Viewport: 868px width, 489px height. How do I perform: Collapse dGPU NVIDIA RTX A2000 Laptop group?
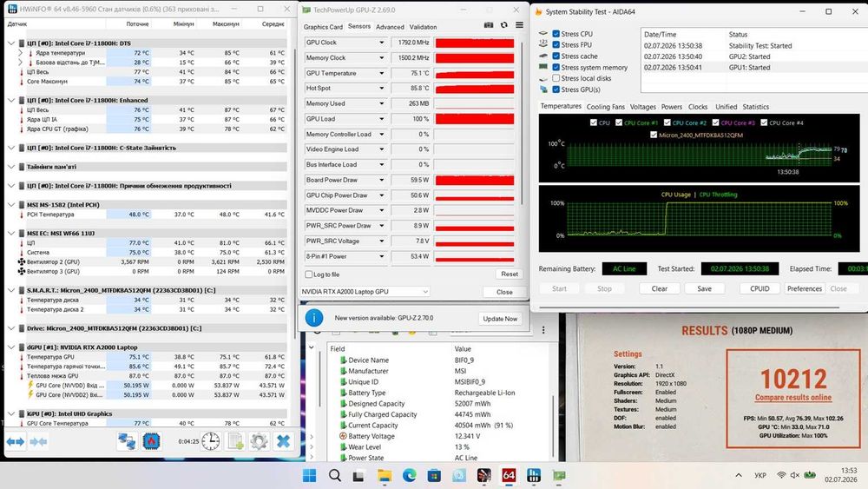[11, 347]
